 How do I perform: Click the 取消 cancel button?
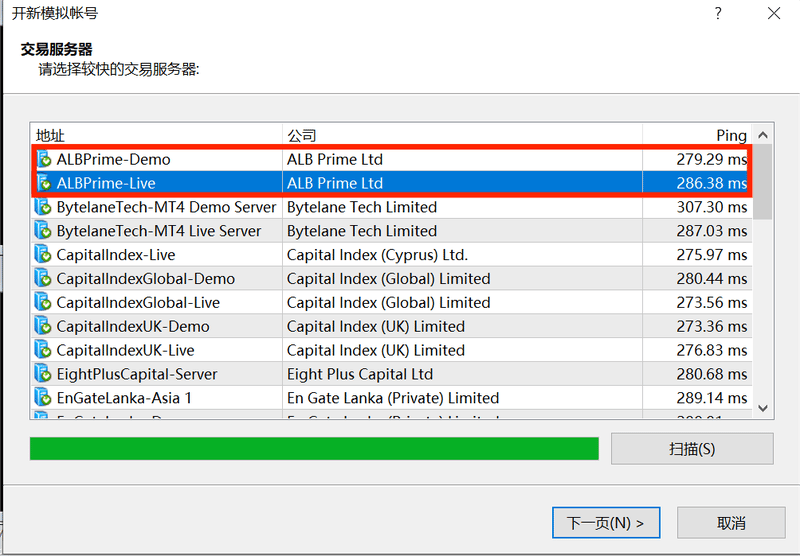pos(731,523)
